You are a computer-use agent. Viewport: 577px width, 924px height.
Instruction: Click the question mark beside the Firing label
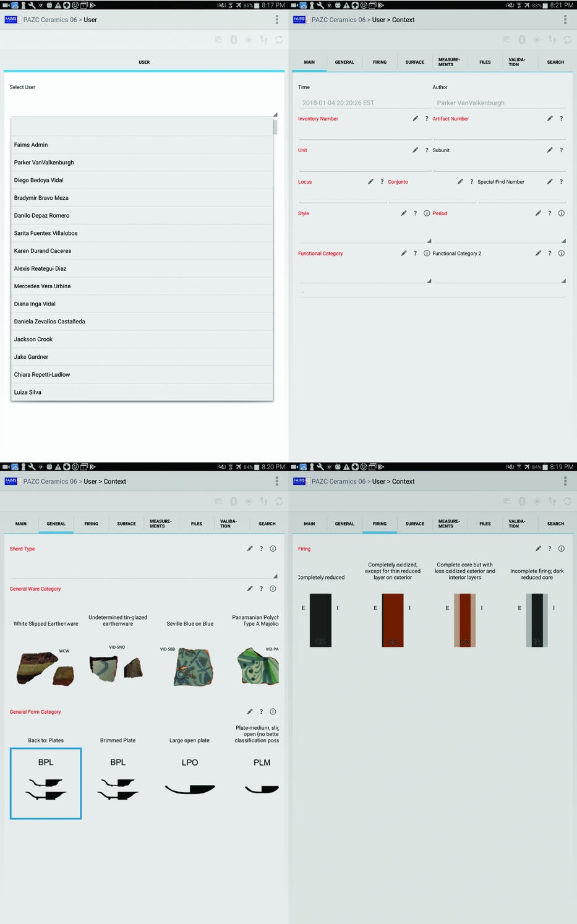click(x=549, y=549)
